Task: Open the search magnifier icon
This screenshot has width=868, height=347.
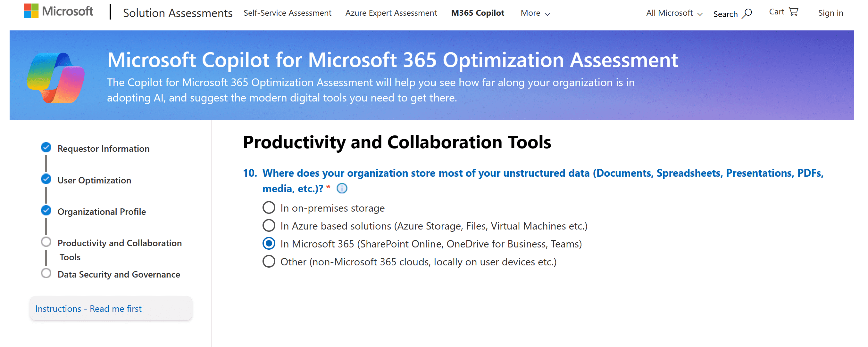Action: [747, 14]
